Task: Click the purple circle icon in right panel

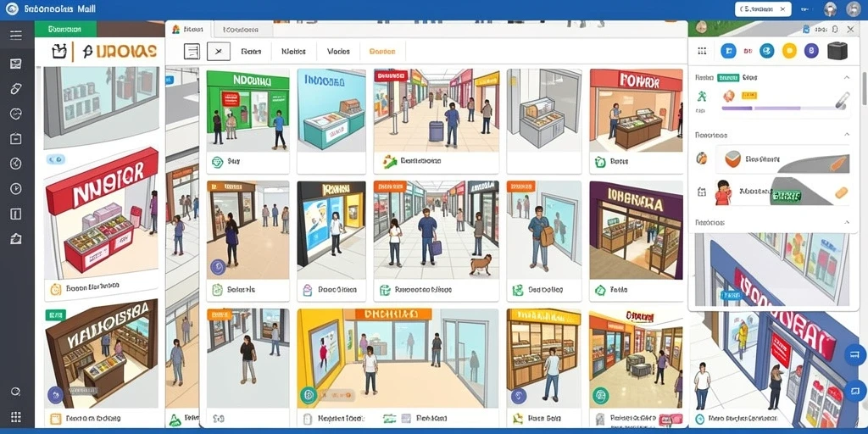Action: [811, 51]
